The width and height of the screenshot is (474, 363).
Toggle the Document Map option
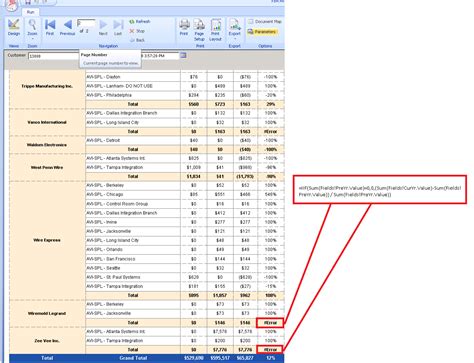tap(265, 21)
